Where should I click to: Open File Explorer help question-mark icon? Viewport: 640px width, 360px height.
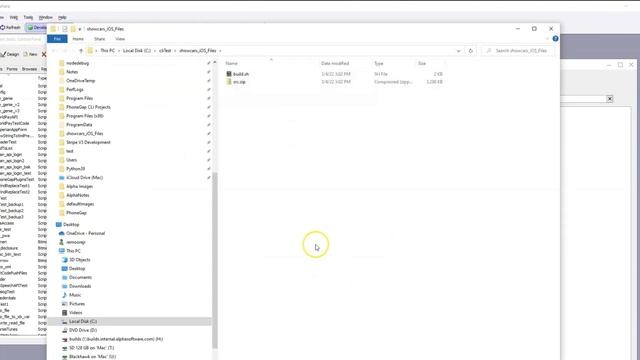[x=555, y=38]
